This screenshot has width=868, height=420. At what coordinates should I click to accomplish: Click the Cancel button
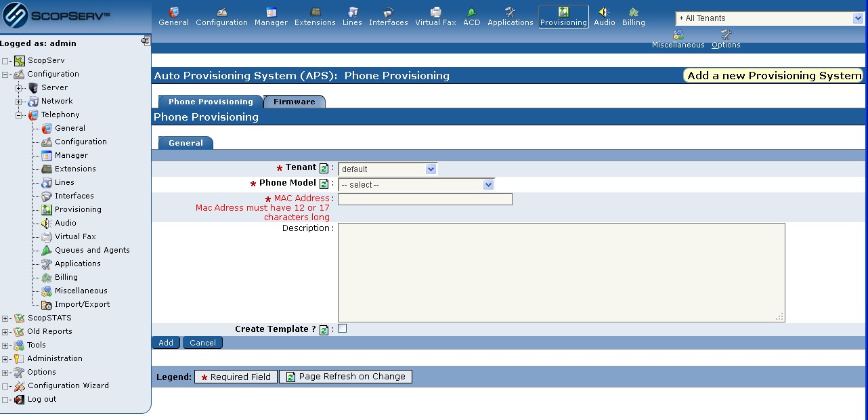point(202,343)
